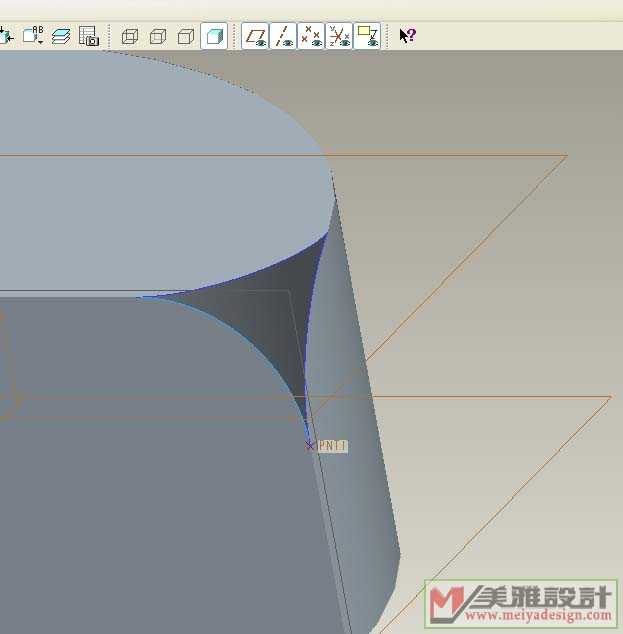Open the annotation orientation AB dropdown
The image size is (623, 634).
pyautogui.click(x=34, y=36)
